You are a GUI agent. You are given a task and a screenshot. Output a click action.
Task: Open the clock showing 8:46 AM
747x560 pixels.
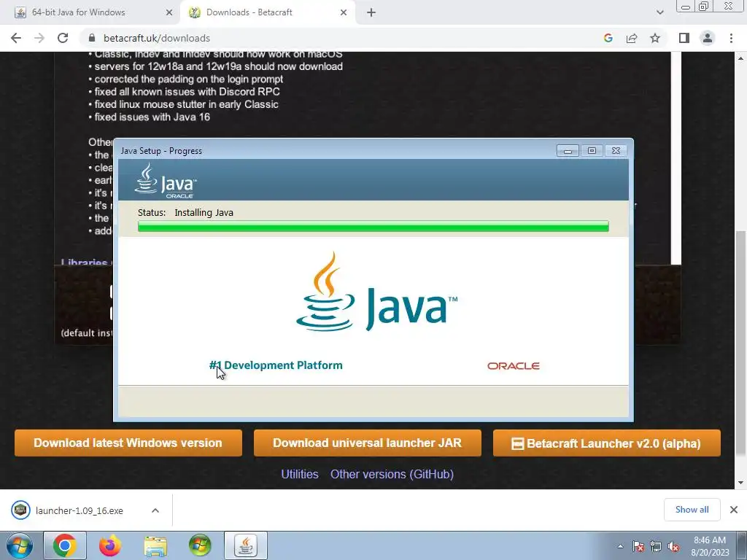coord(710,546)
